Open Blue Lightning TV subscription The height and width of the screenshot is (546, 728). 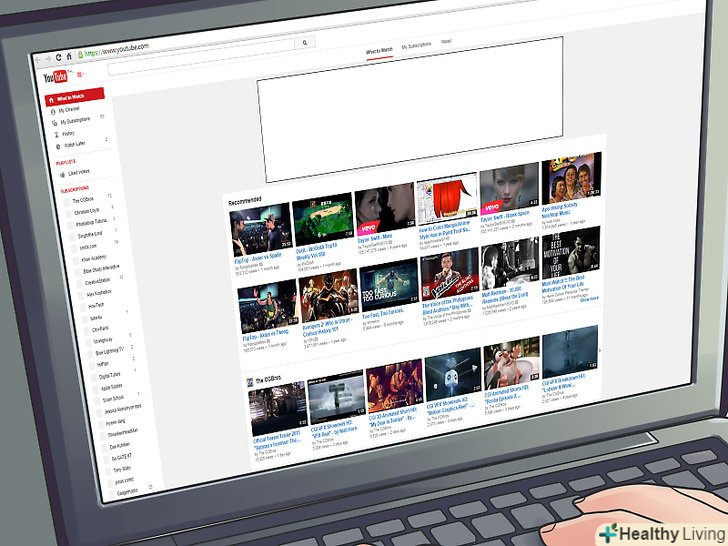pos(109,352)
